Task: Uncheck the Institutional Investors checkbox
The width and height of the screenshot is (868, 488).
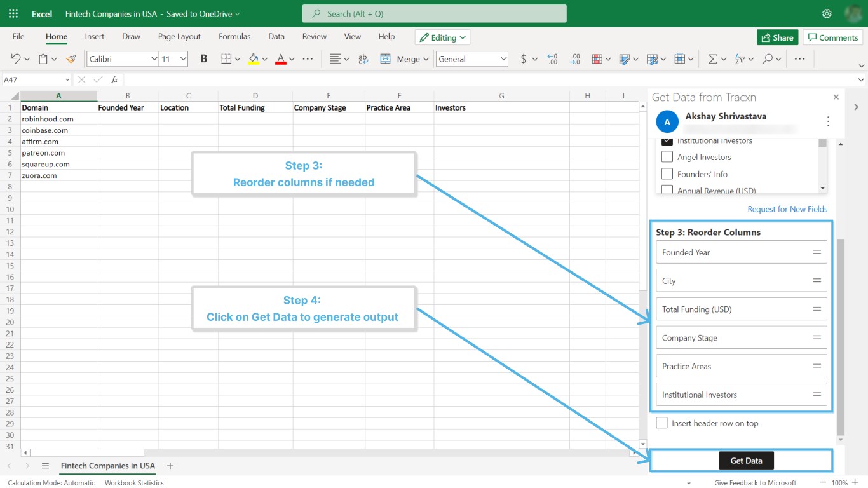Action: (667, 141)
